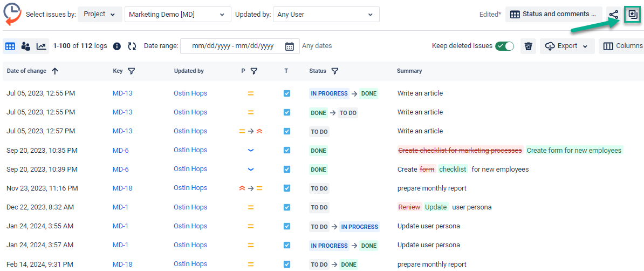Uncheck task type box in first row
Image resolution: width=644 pixels, height=271 pixels.
click(287, 93)
